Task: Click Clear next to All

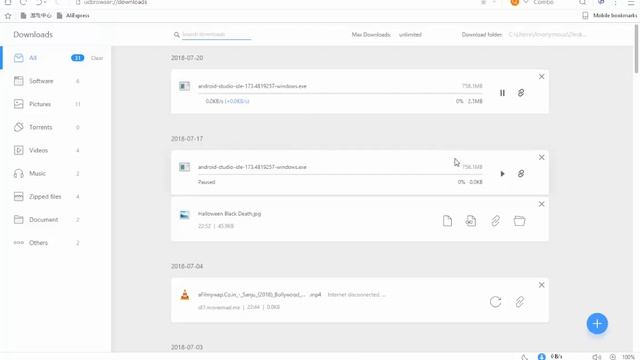Action: click(x=97, y=58)
